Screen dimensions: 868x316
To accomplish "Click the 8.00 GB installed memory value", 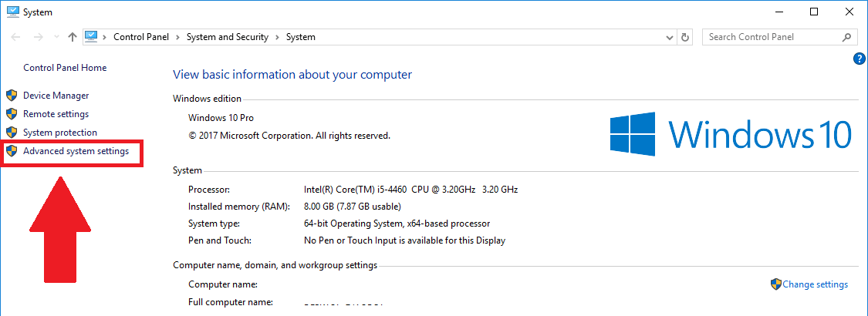I will 352,207.
